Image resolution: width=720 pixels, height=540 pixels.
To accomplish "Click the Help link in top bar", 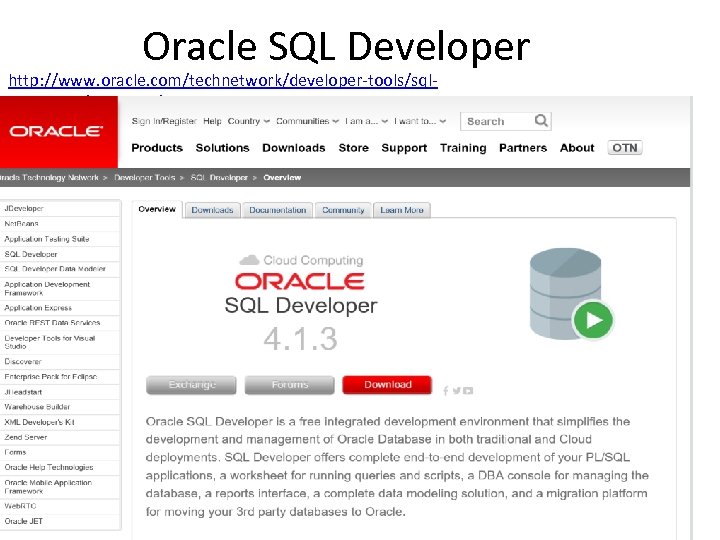I will point(212,121).
